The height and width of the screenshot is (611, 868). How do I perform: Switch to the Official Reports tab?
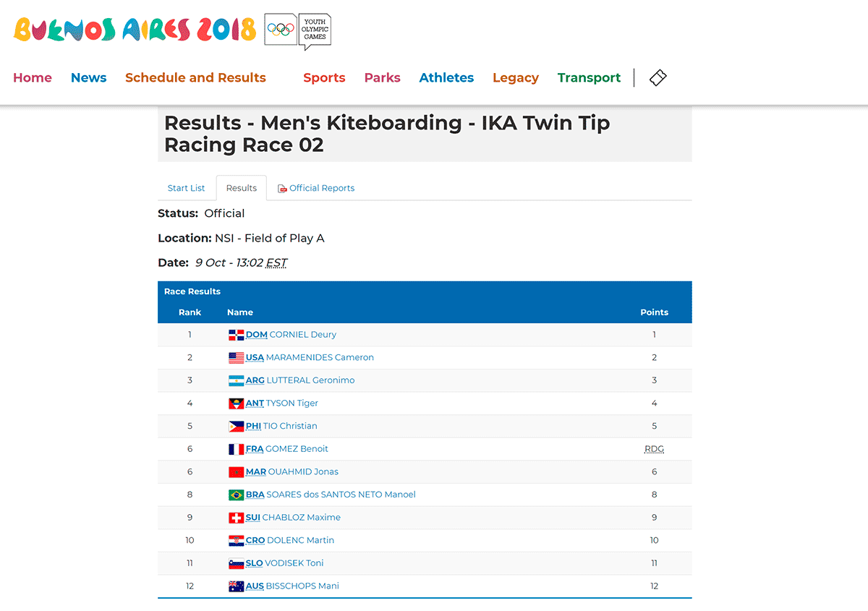click(317, 188)
